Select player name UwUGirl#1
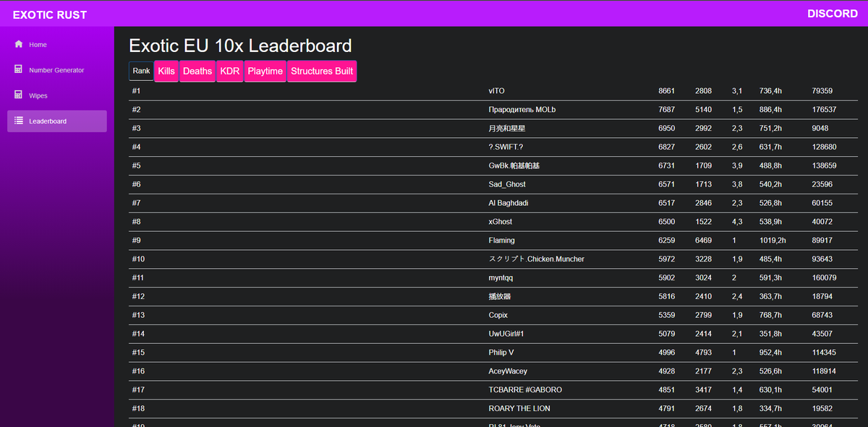 pyautogui.click(x=506, y=334)
